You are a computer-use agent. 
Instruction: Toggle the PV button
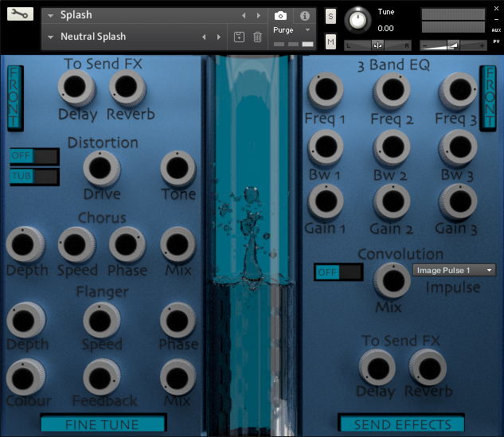click(496, 41)
